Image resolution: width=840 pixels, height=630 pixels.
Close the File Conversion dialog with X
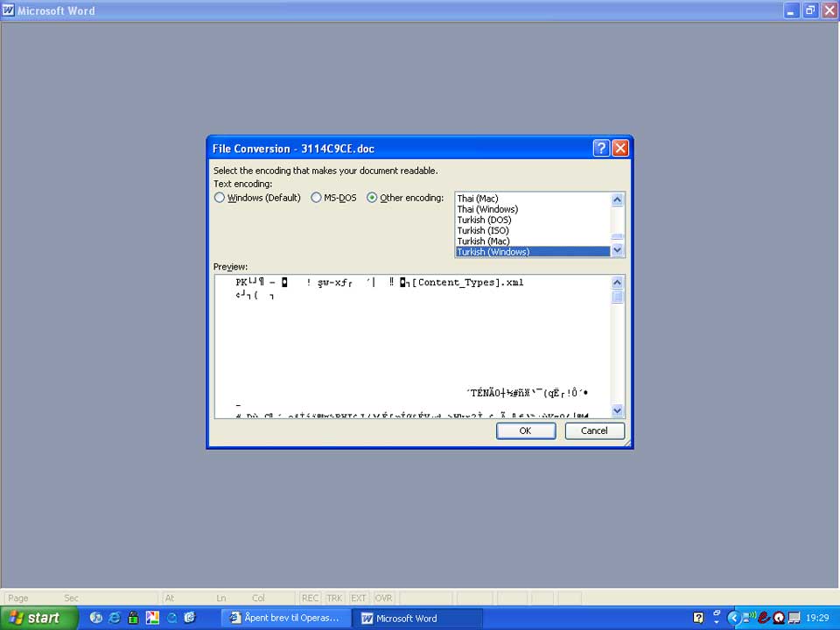[620, 148]
